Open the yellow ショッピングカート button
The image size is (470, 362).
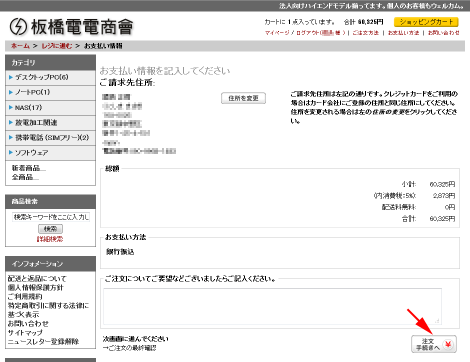426,22
